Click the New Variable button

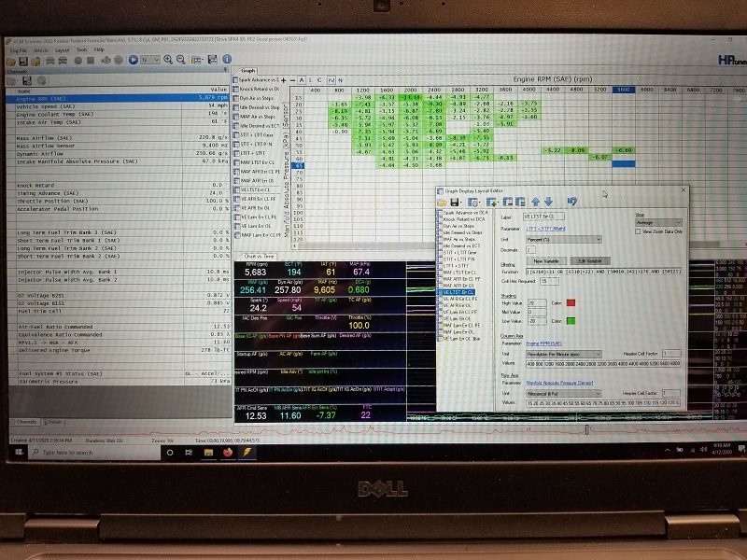546,261
